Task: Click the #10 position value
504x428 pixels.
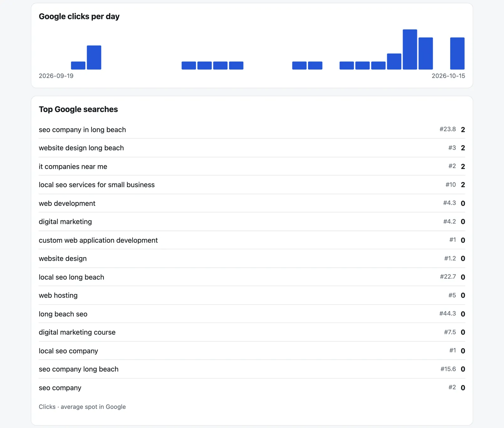Action: click(x=450, y=185)
